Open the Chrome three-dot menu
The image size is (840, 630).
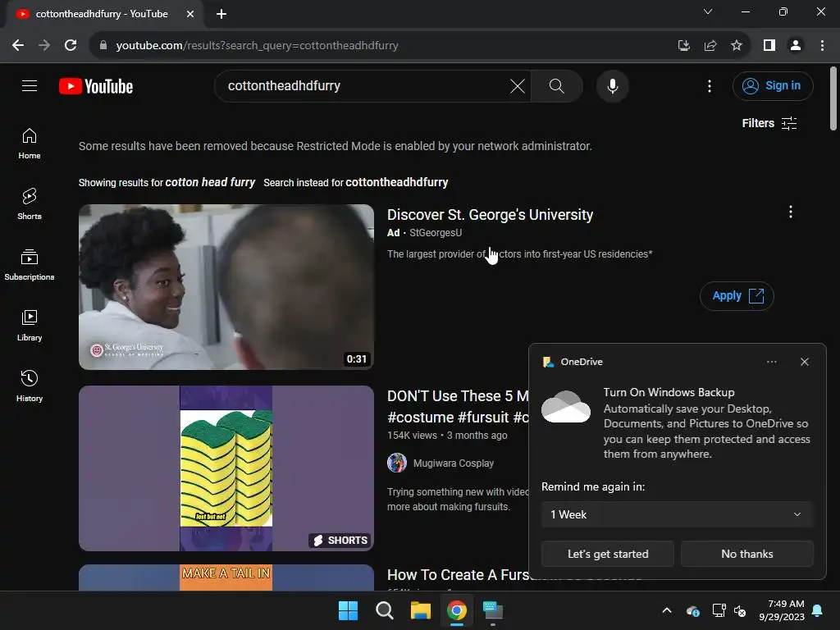pyautogui.click(x=822, y=46)
